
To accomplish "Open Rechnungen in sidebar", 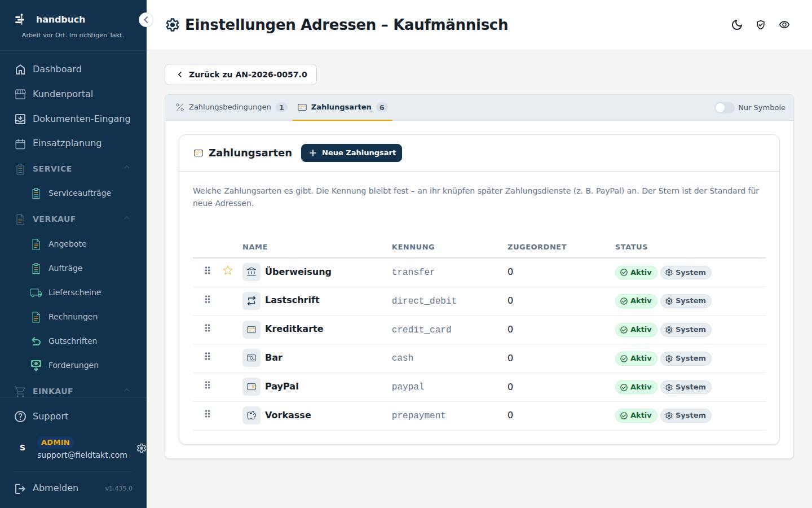I will 80,317.
